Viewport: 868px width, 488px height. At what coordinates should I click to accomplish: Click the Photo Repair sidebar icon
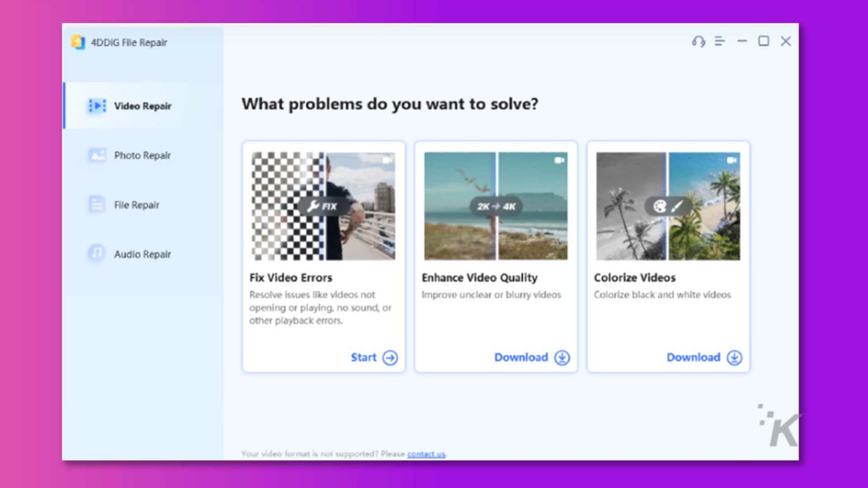coord(97,155)
